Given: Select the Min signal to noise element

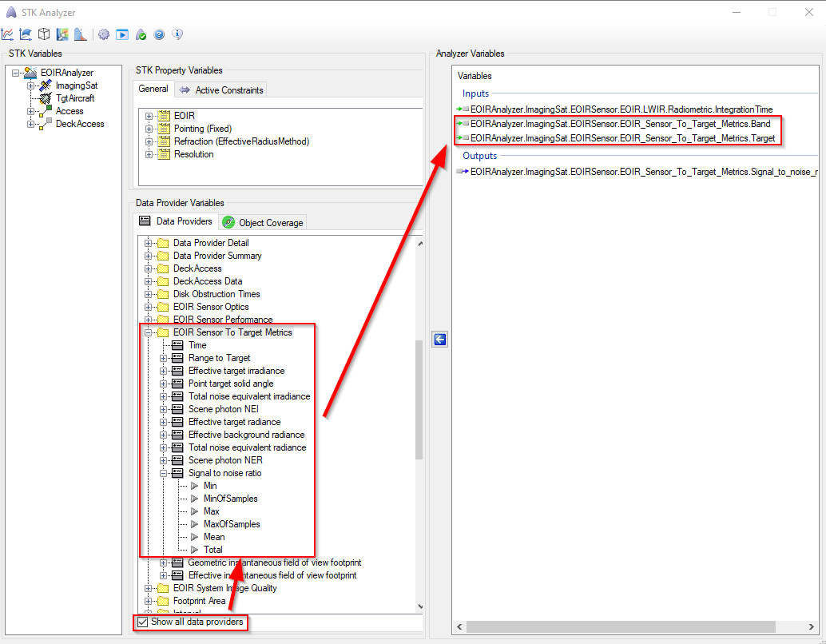Looking at the screenshot, I should point(210,486).
